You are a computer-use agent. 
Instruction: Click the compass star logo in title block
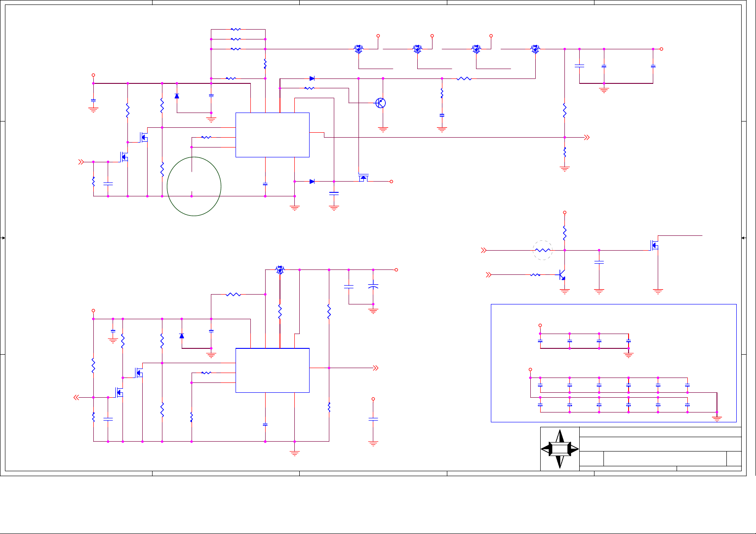(559, 449)
